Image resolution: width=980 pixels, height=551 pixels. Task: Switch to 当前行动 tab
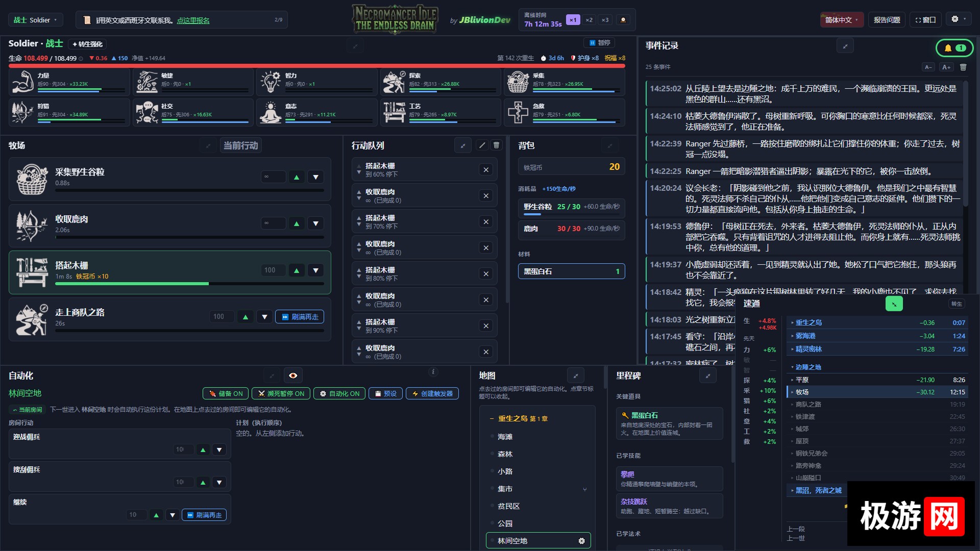[x=240, y=146]
